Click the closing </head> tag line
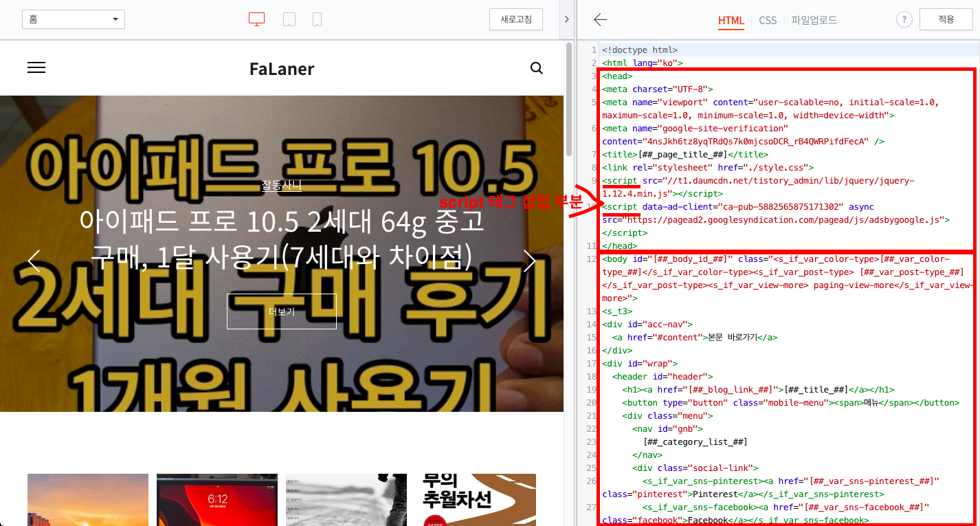The height and width of the screenshot is (526, 980). point(619,246)
